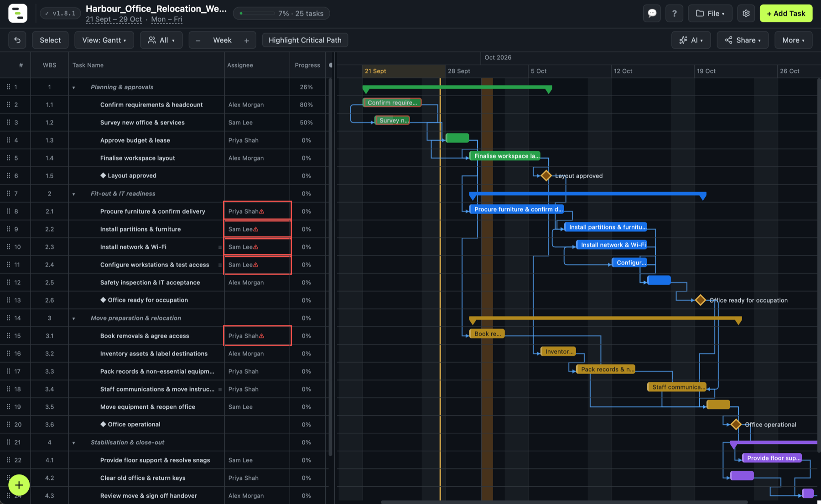The image size is (821, 504).
Task: Click the Mon – Fri working days link
Action: [166, 19]
